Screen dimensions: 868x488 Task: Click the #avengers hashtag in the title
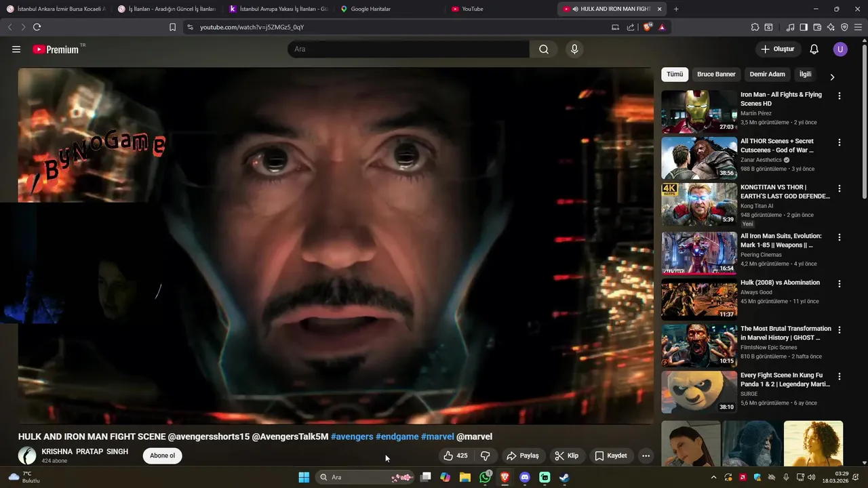(x=352, y=436)
